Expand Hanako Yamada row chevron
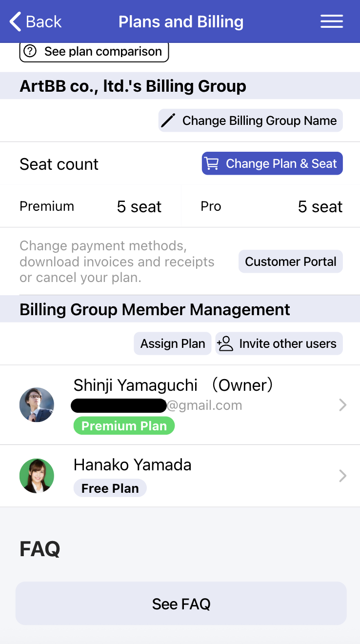Screen dimensions: 360x644 coord(342,476)
